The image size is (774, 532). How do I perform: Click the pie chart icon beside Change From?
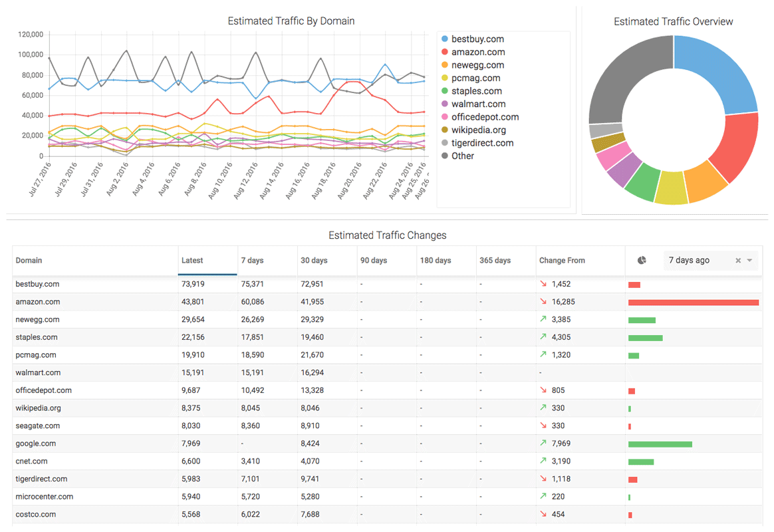pyautogui.click(x=642, y=260)
